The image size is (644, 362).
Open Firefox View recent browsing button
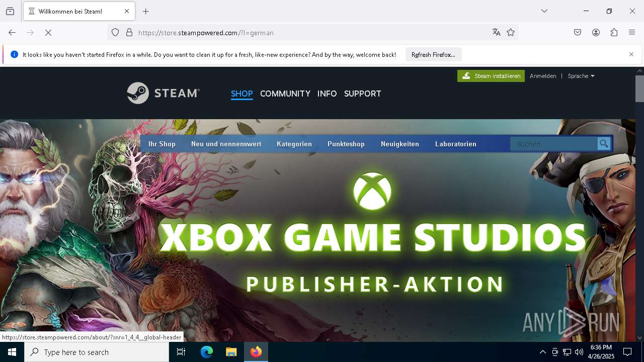click(x=10, y=11)
